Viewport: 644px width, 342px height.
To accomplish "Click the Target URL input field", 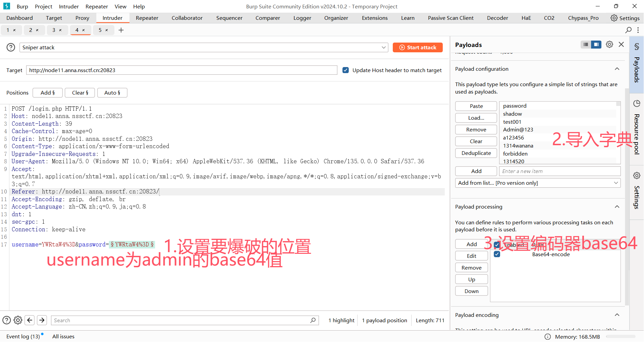I will [x=182, y=70].
